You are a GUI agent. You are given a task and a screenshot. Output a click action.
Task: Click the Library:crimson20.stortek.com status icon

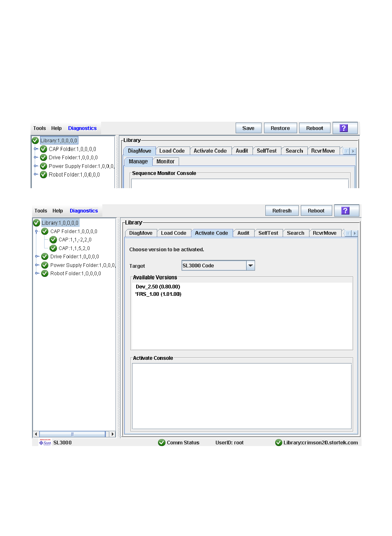[279, 443]
